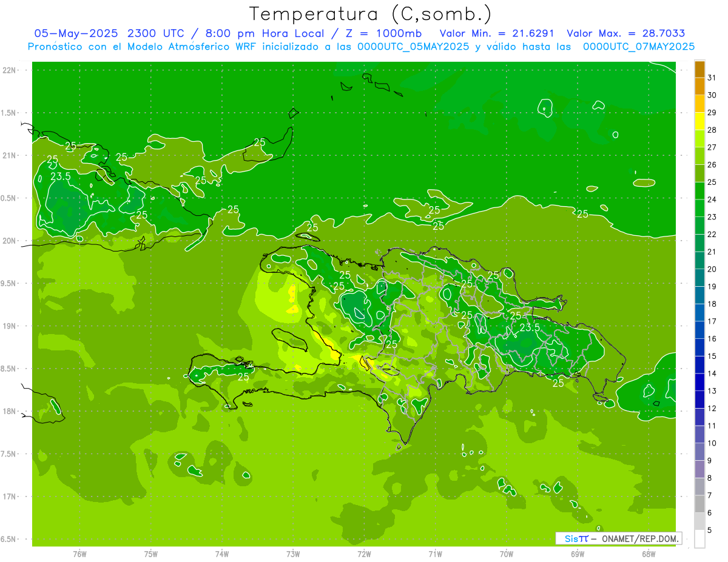Viewport: 728px width, 562px height.
Task: Click the dark orange swatch above 31
Action: point(699,70)
